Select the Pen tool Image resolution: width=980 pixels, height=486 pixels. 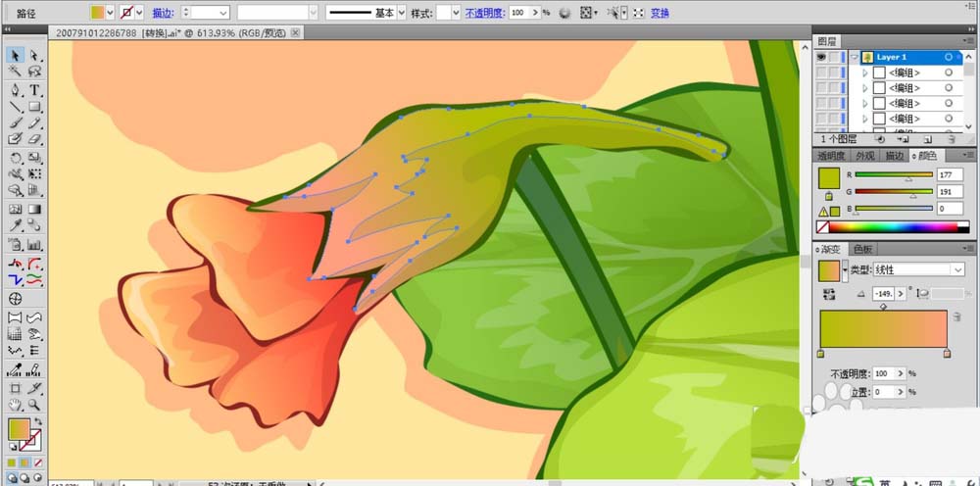click(16, 90)
